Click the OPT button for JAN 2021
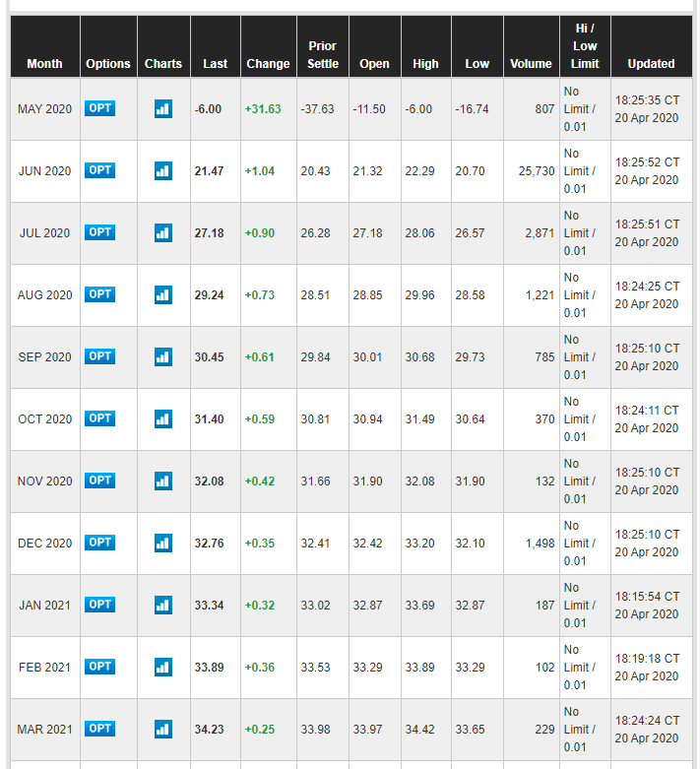 [x=100, y=605]
